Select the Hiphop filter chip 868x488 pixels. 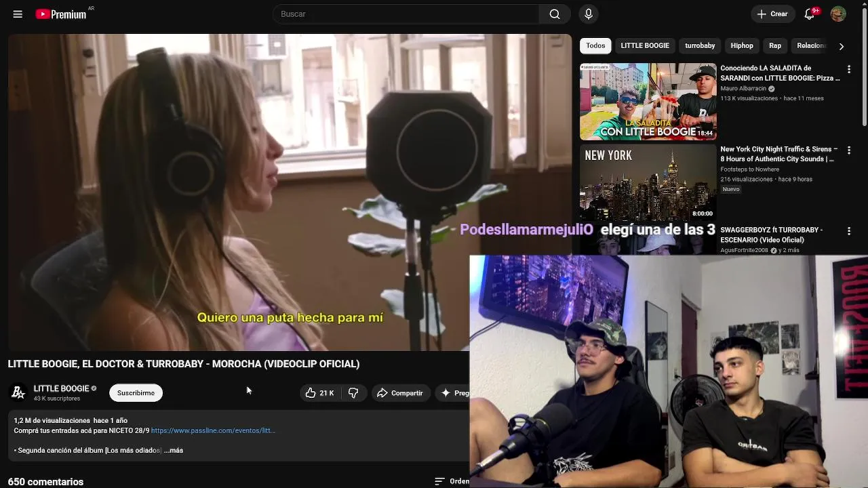tap(742, 45)
